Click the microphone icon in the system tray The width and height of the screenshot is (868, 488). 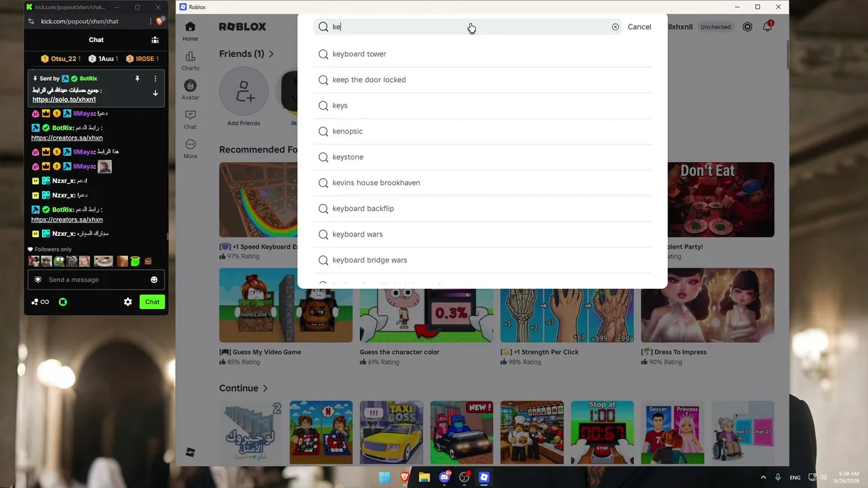(x=778, y=477)
